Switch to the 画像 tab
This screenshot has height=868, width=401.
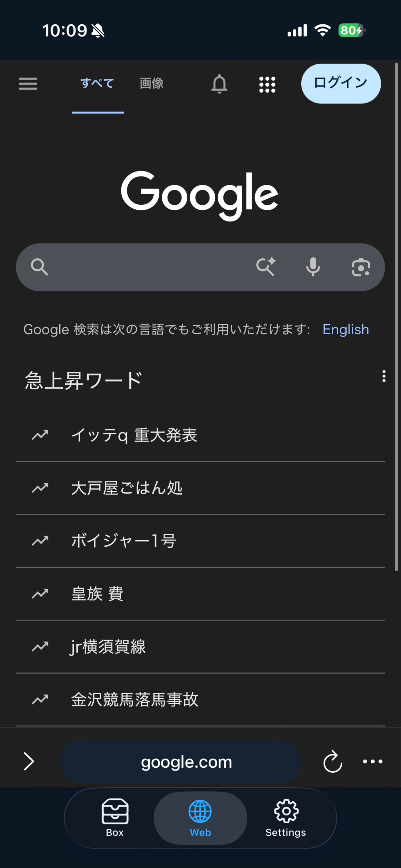coord(151,83)
